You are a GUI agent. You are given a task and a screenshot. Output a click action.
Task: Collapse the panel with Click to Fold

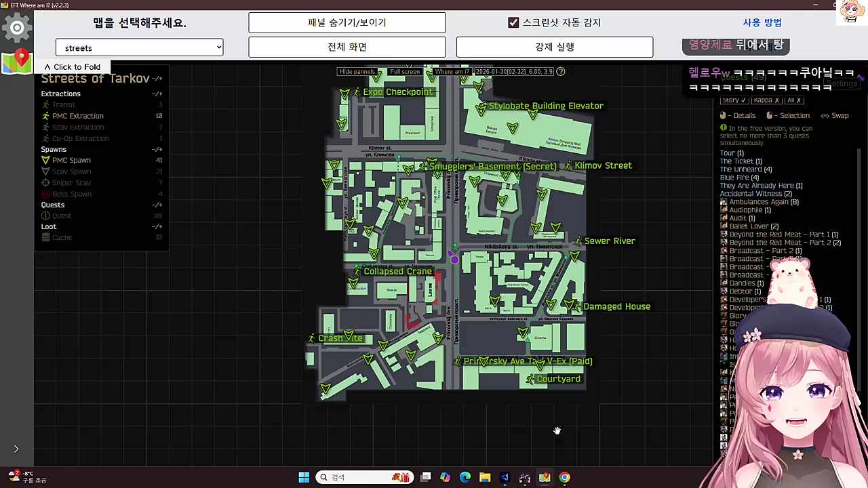[72, 67]
